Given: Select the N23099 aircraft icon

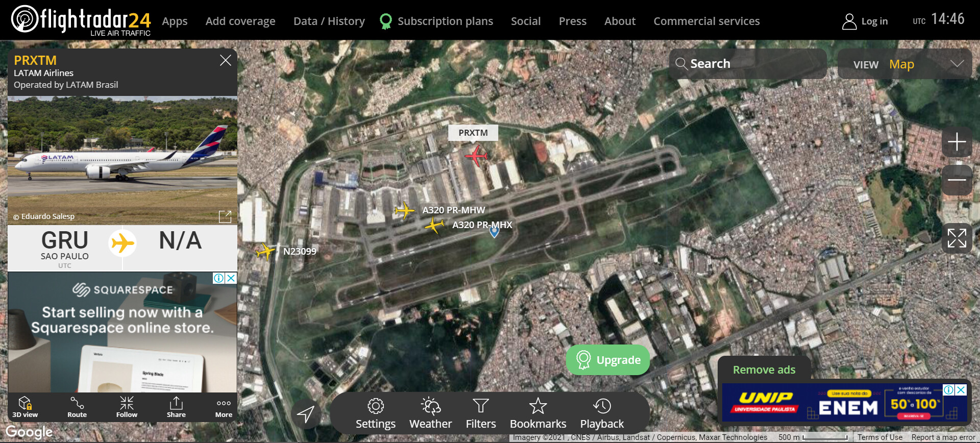Looking at the screenshot, I should coord(265,251).
